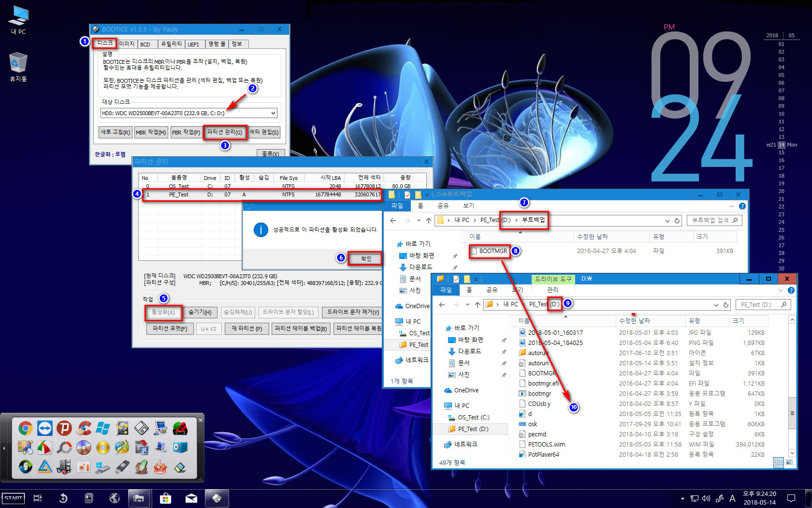Click 파티션 관리(G) button in BOOTICE
This screenshot has height=508, width=812.
point(225,132)
